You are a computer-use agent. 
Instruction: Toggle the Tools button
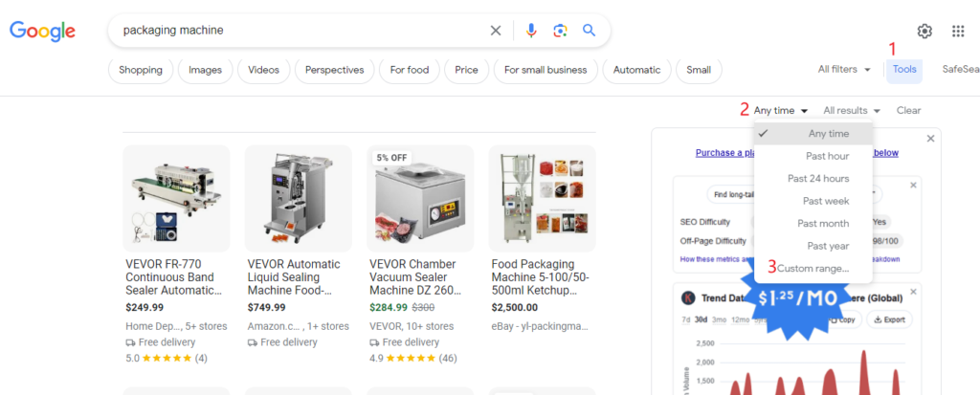pyautogui.click(x=904, y=70)
